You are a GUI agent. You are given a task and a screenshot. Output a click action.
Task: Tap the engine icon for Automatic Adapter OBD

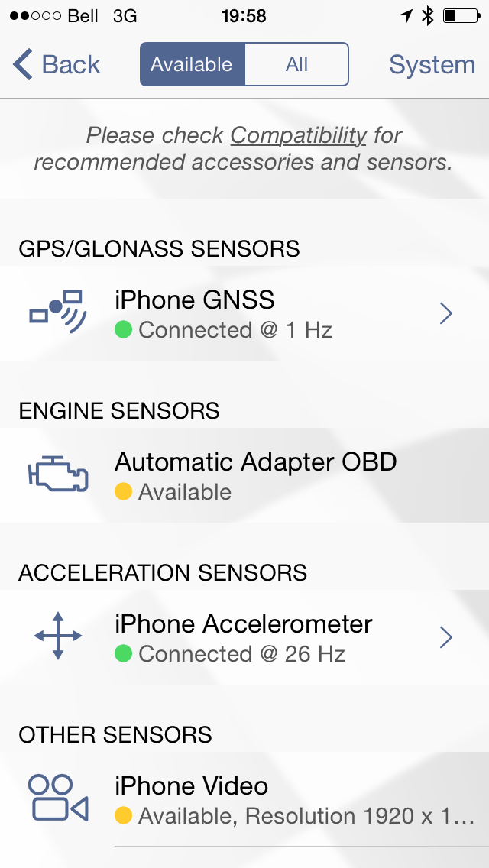pyautogui.click(x=58, y=474)
